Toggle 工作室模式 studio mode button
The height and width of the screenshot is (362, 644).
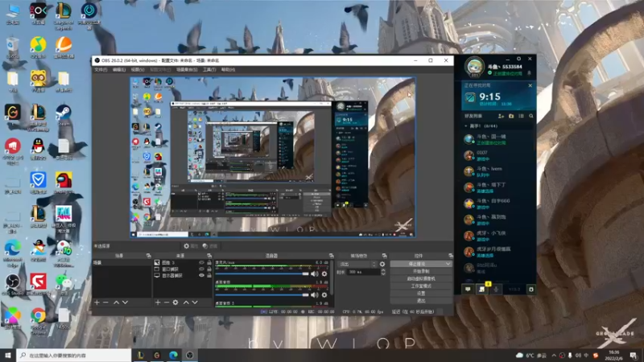(421, 286)
